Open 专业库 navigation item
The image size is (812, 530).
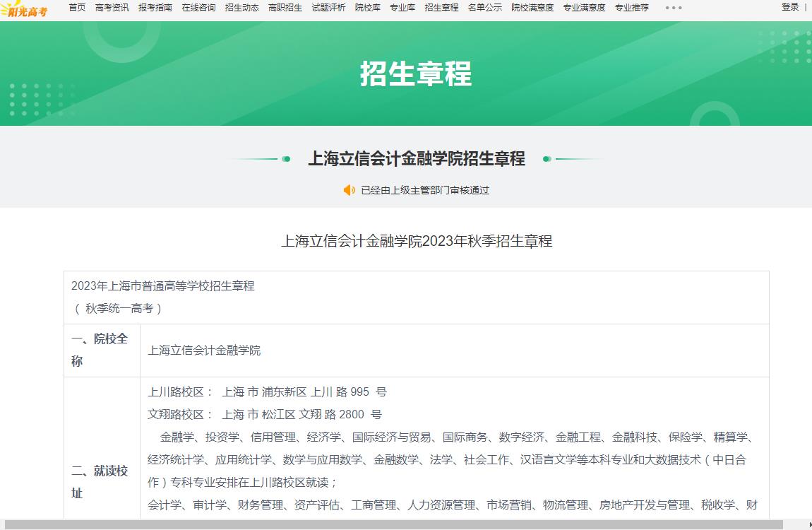(402, 7)
